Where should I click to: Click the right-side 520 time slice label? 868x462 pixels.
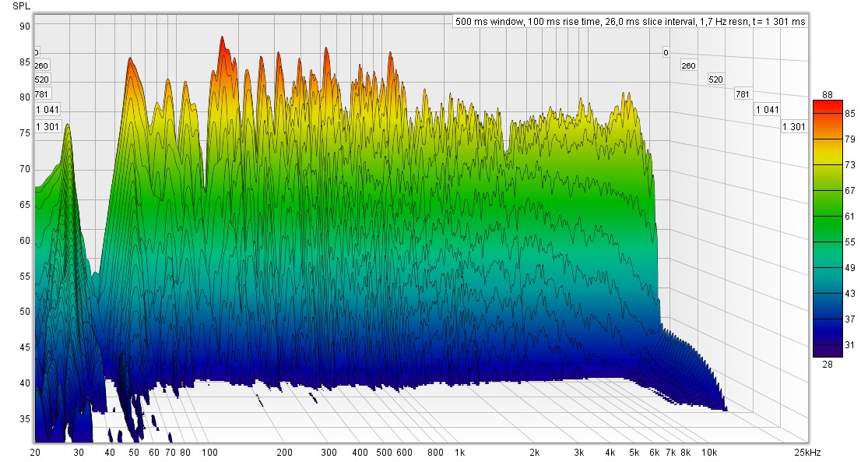click(x=715, y=79)
